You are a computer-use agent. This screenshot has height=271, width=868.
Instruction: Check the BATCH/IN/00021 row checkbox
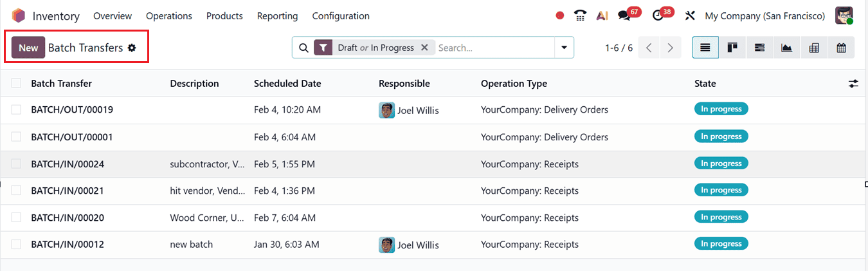pyautogui.click(x=16, y=190)
